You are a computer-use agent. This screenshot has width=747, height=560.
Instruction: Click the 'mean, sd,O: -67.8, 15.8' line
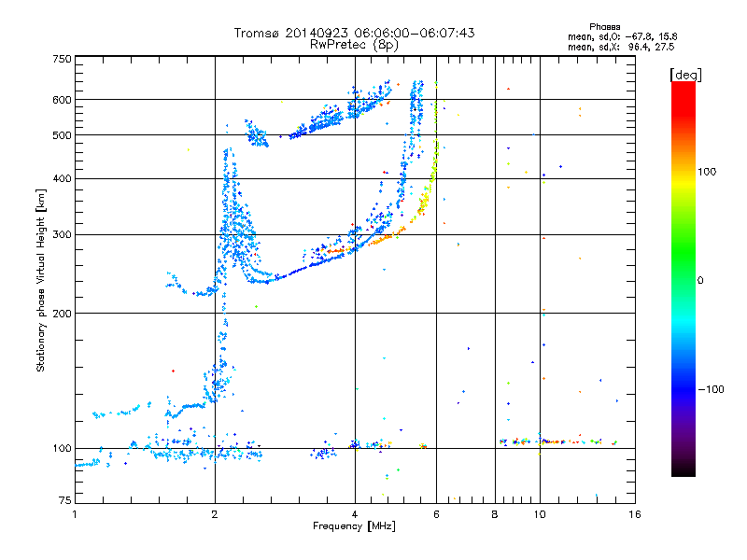pyautogui.click(x=622, y=36)
